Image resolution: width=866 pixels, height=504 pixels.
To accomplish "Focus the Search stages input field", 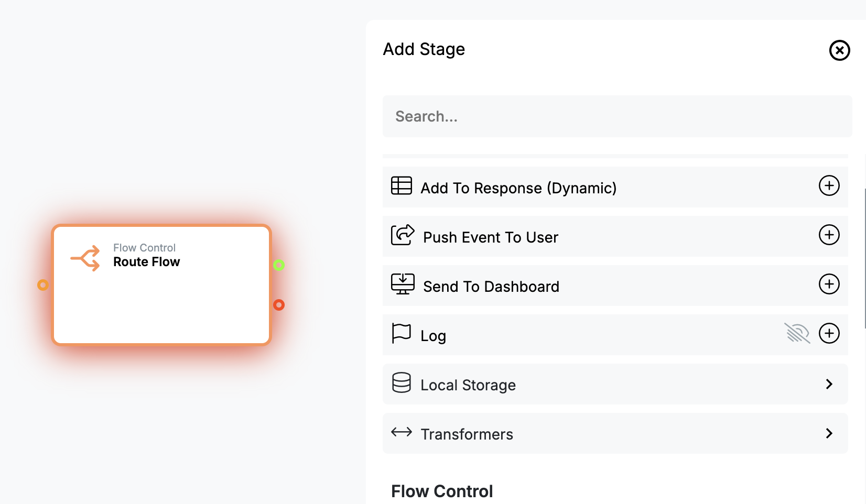I will tap(618, 116).
